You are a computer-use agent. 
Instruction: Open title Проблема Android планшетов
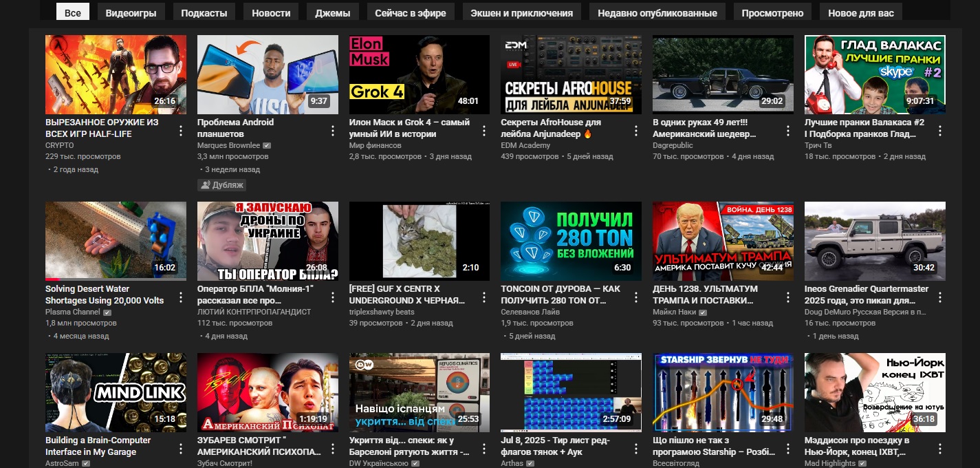click(x=235, y=128)
